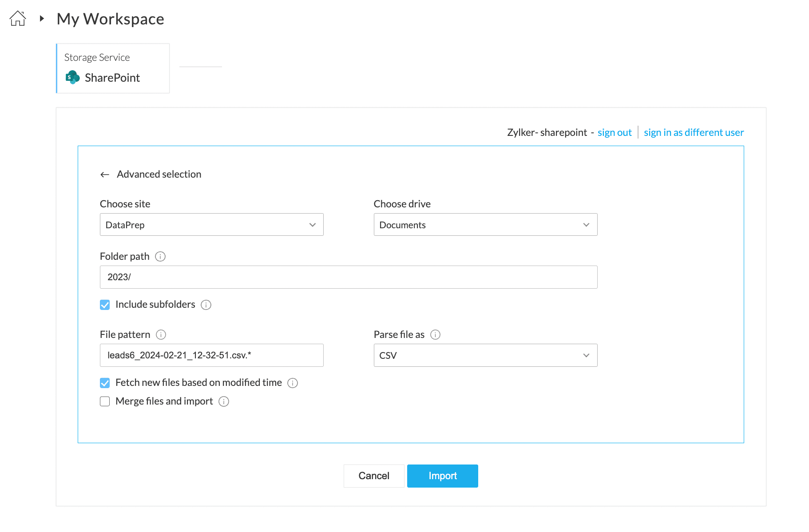Click the breadcrumb arrow next to home
This screenshot has height=532, width=809.
[42, 19]
